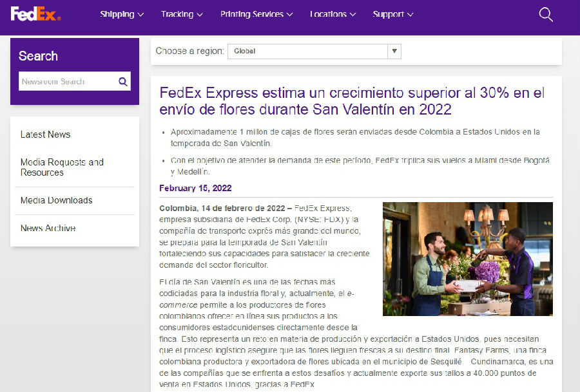Open Media Requests and Resources
Viewport: 580px width, 392px height.
62,167
